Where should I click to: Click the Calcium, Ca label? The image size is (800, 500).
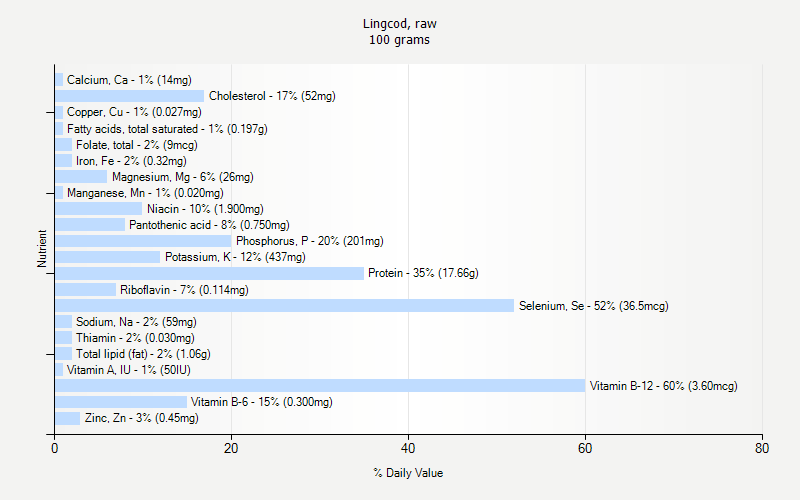129,80
